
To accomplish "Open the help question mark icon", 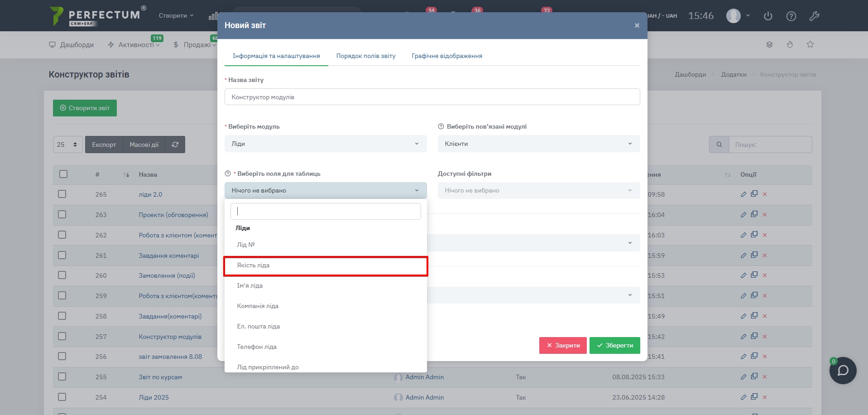I will click(x=791, y=16).
